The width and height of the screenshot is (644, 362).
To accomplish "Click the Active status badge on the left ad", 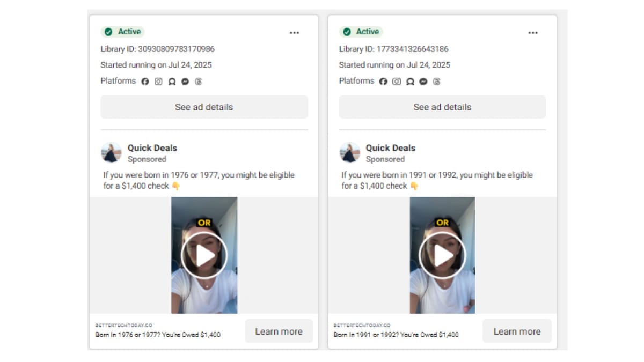I will [x=122, y=32].
